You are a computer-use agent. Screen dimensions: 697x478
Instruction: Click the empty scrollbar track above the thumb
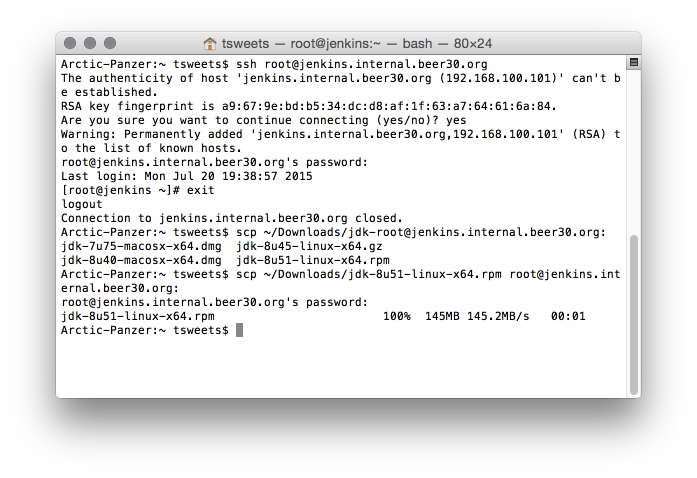(x=633, y=151)
